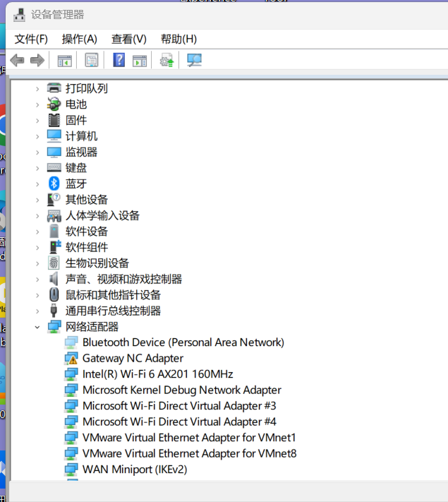Select the 生物识别设备 category label
Viewport: 448px width, 502px height.
[x=97, y=263]
